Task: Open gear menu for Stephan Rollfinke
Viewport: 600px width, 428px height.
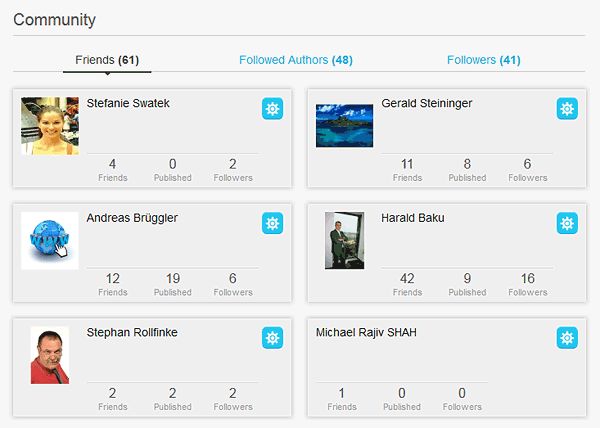Action: (x=272, y=337)
